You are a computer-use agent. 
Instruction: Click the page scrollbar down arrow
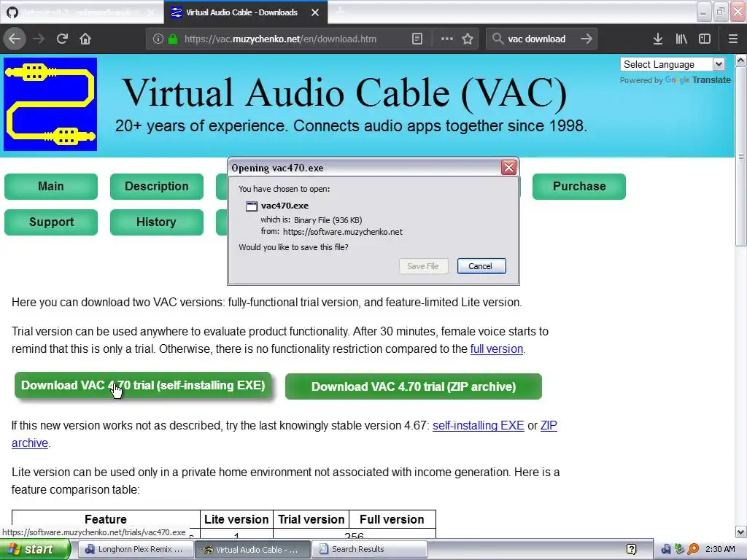740,532
